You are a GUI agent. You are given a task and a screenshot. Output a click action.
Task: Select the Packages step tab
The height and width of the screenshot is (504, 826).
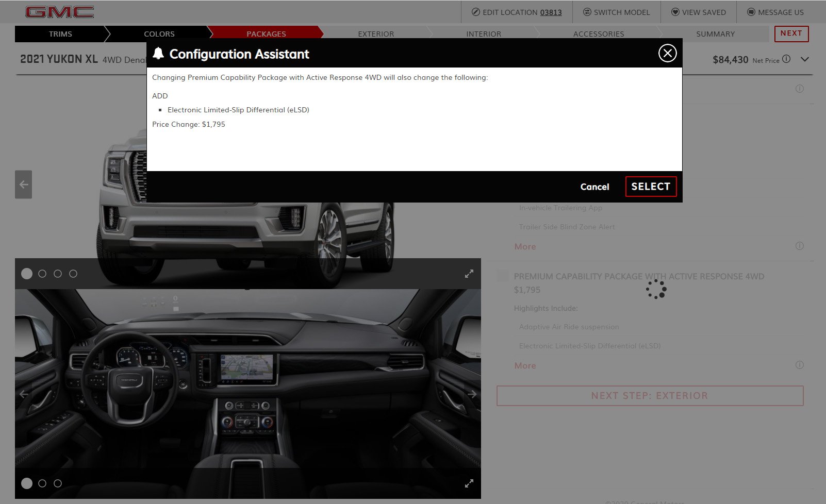coord(266,33)
